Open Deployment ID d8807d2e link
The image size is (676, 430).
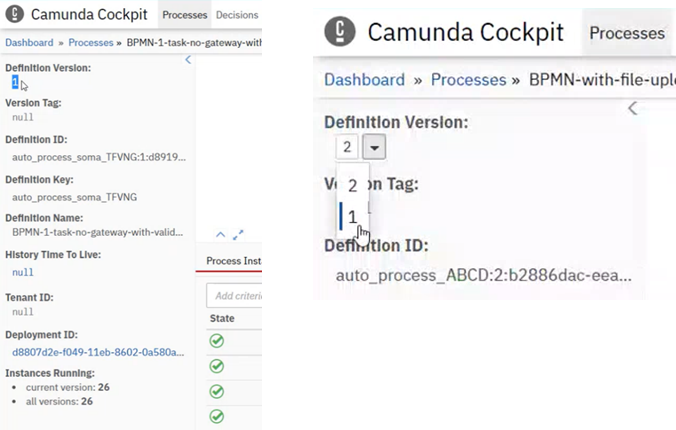(98, 352)
